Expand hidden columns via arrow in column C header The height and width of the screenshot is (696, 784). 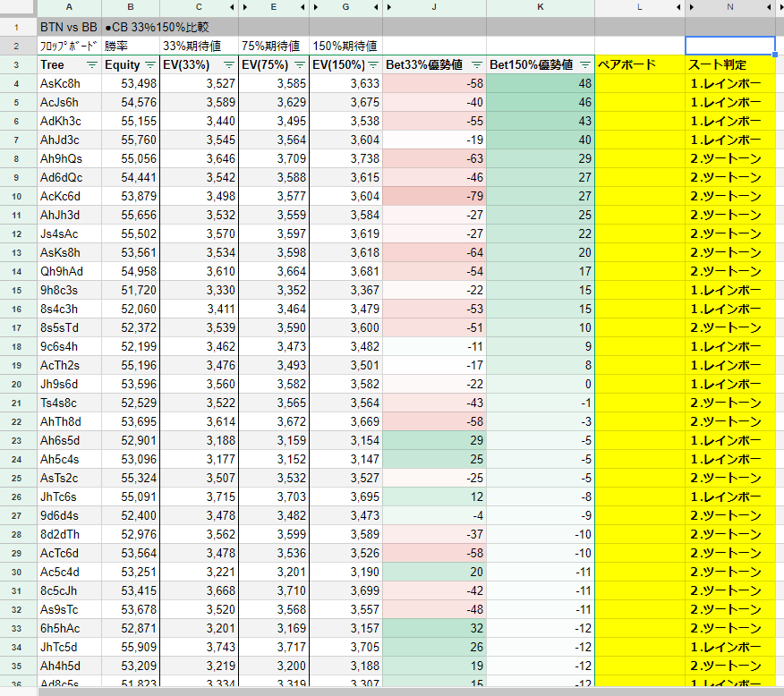(232, 7)
